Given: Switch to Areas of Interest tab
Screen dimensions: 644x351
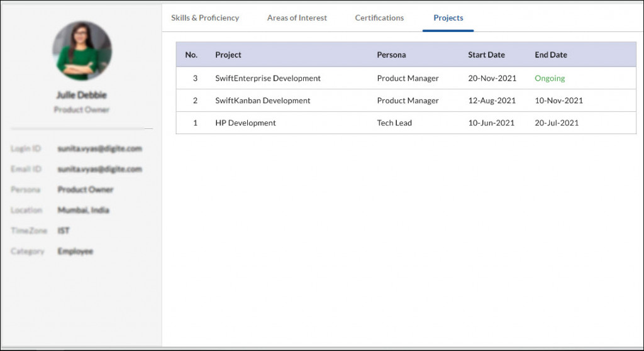Looking at the screenshot, I should (x=297, y=18).
